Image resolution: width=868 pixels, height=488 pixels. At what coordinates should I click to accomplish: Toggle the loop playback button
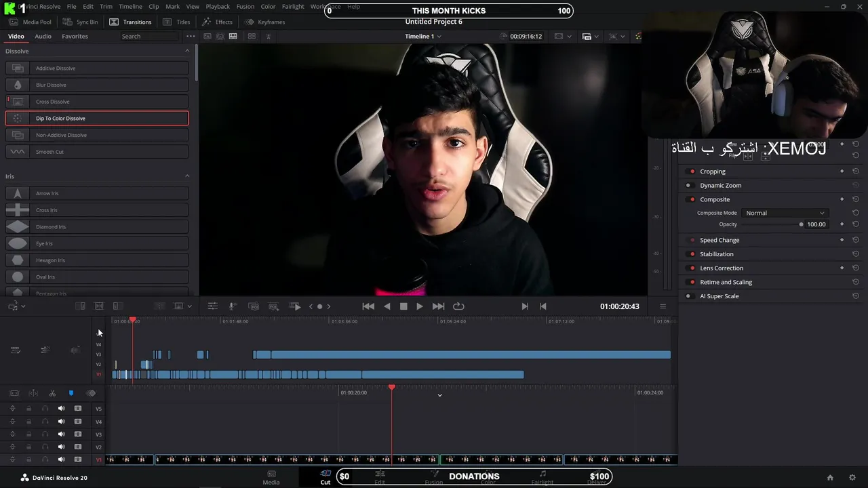[458, 306]
